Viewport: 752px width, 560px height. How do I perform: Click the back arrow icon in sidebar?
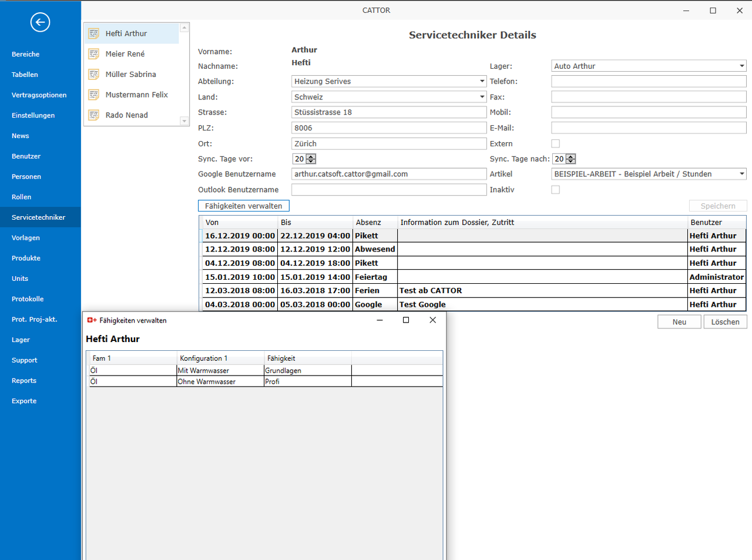pos(40,22)
